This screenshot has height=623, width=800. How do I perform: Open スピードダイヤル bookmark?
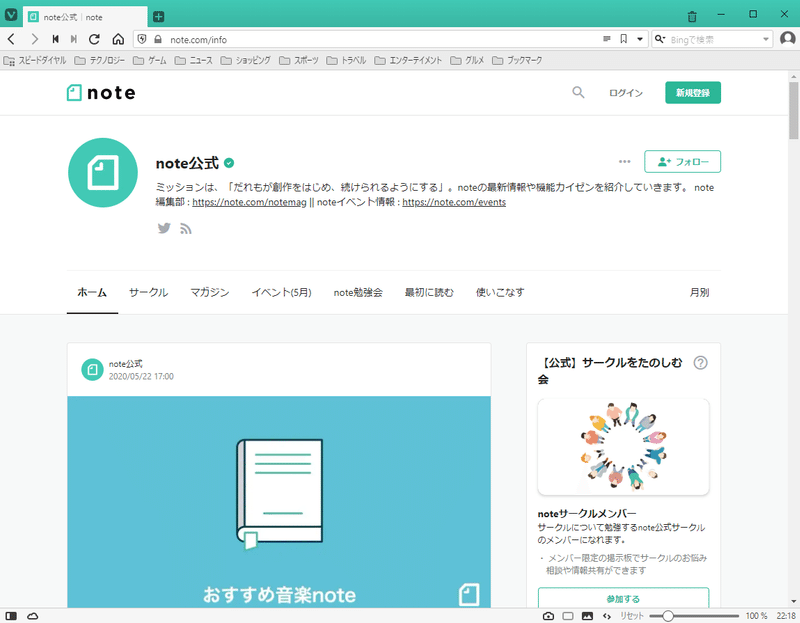point(35,60)
